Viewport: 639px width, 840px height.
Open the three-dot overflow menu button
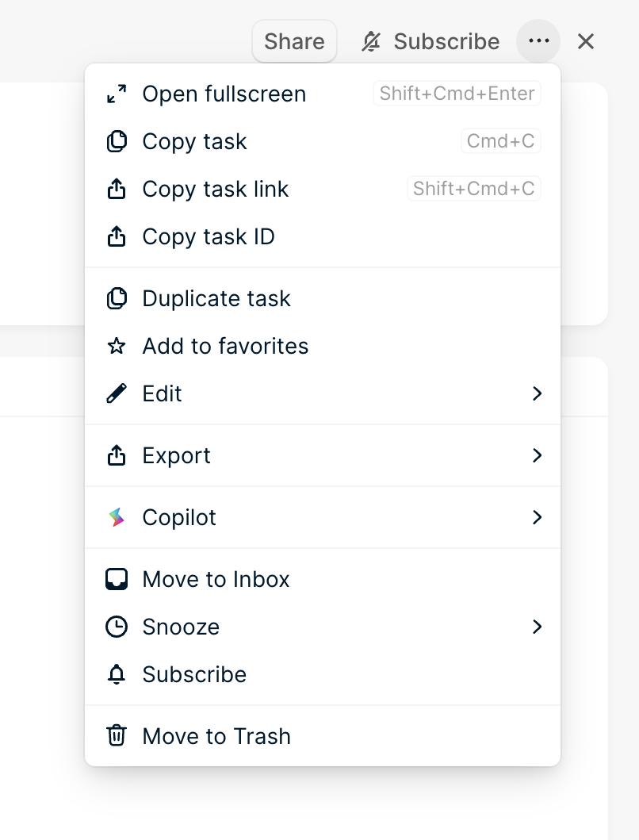click(x=538, y=41)
